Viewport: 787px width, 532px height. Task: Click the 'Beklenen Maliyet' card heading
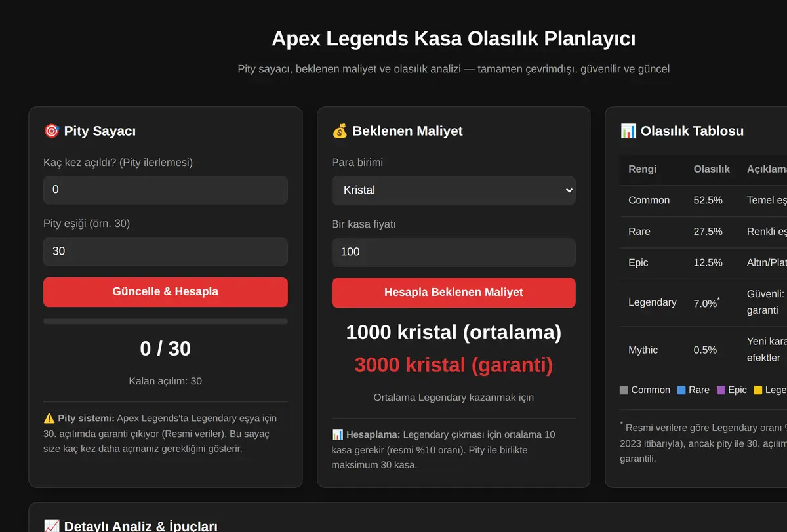pos(407,131)
